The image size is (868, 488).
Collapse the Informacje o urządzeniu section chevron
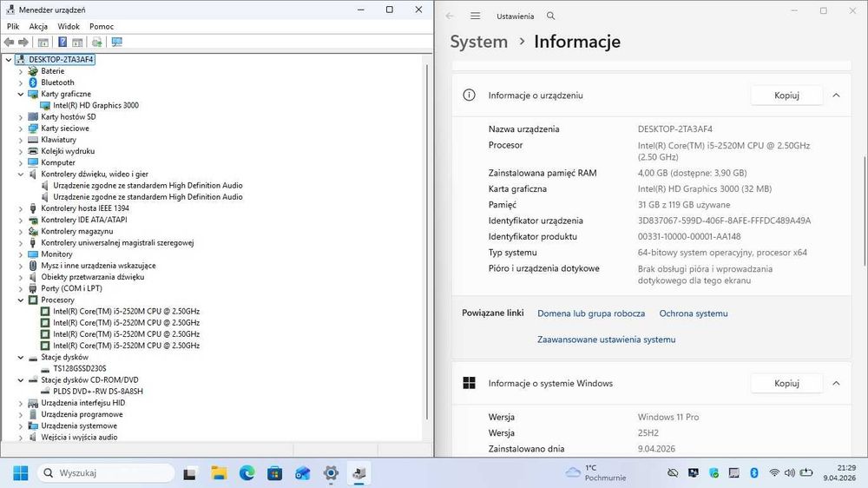pos(836,96)
